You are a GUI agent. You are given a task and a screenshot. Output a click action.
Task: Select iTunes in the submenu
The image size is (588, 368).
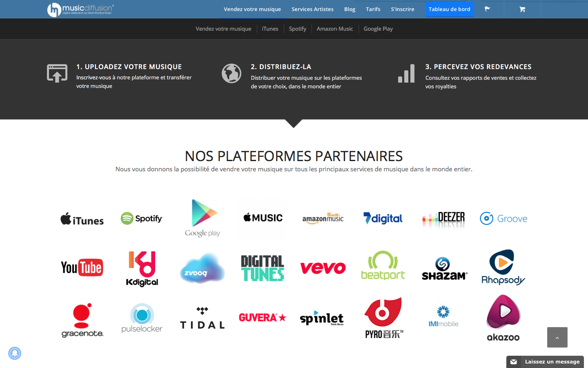270,29
